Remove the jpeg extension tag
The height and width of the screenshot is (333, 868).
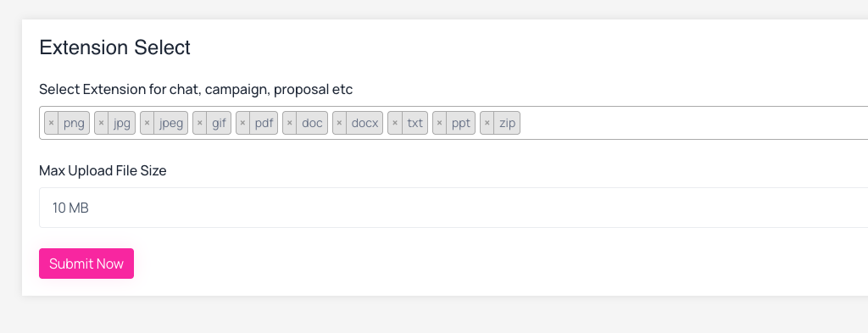pyautogui.click(x=147, y=123)
